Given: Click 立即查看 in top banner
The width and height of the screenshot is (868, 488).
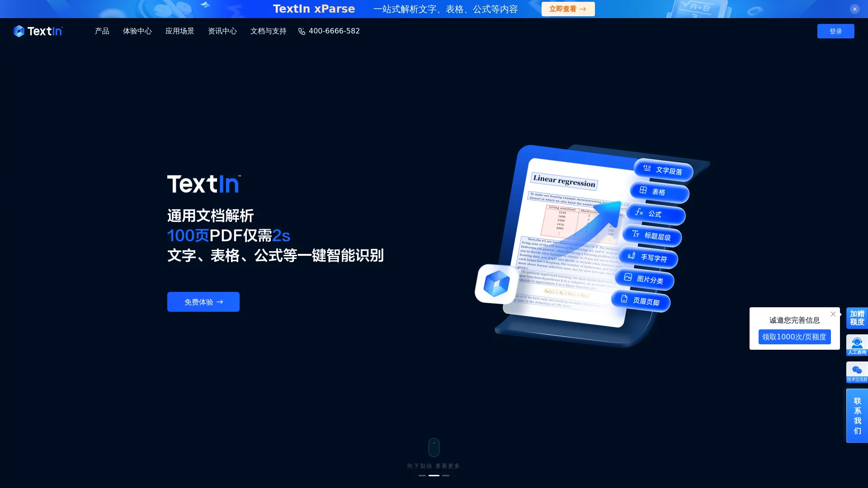Looking at the screenshot, I should point(568,9).
